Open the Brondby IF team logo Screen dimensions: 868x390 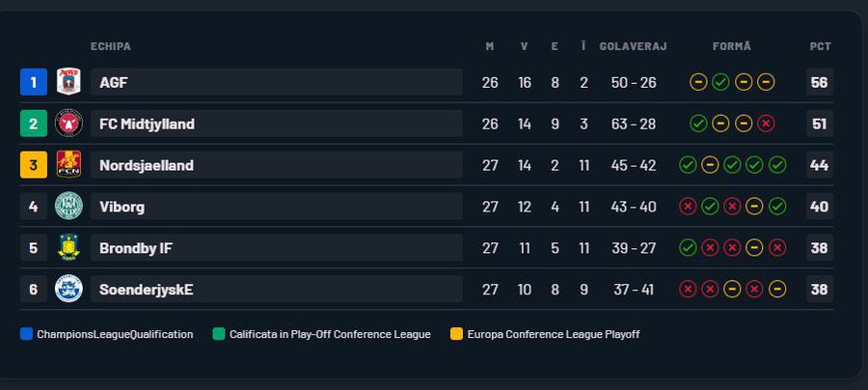(x=68, y=248)
